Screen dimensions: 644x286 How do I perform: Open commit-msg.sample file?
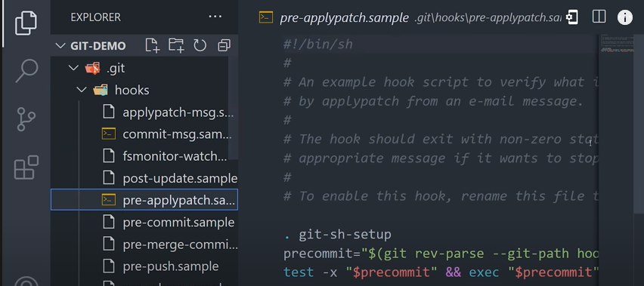coord(144,134)
